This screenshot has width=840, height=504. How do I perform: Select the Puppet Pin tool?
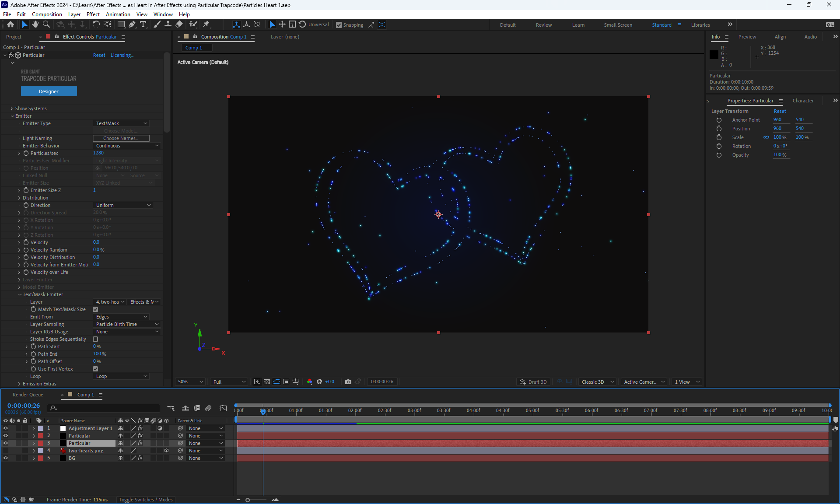206,24
